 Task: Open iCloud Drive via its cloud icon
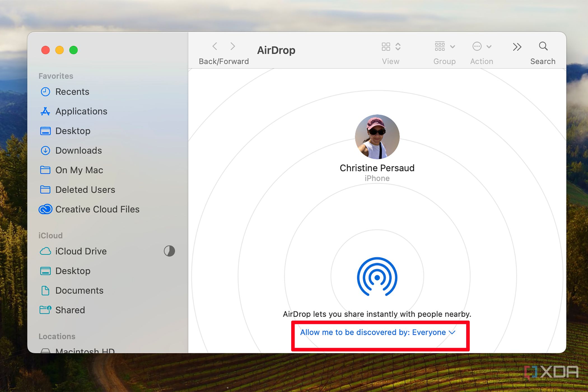pos(45,251)
